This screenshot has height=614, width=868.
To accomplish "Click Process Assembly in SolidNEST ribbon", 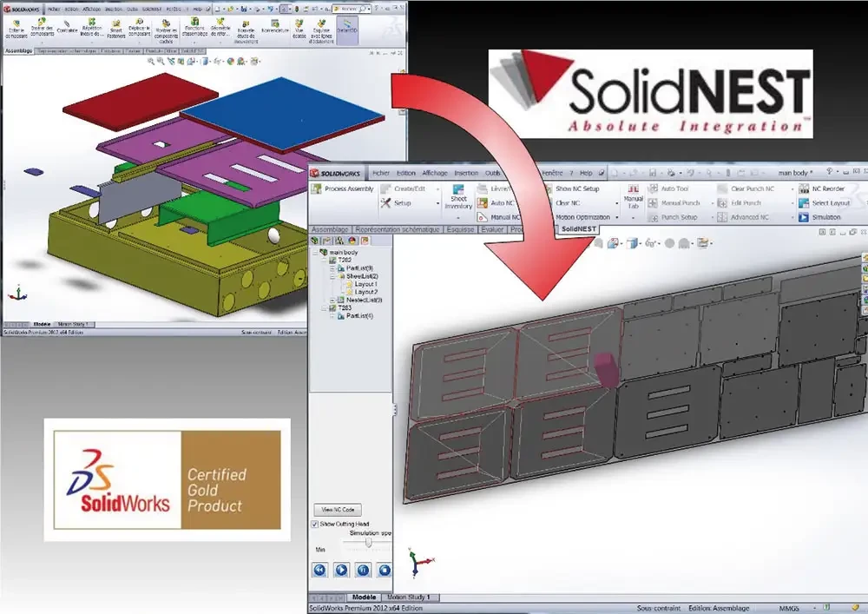I will [343, 188].
